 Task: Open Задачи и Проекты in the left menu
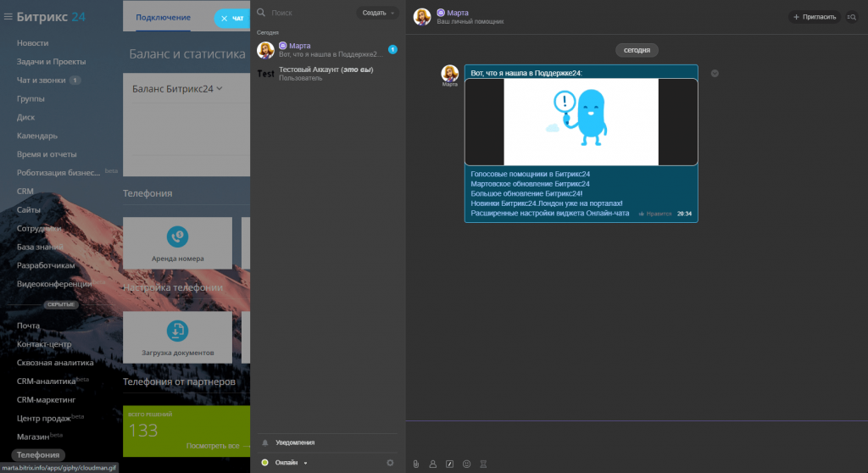point(51,62)
